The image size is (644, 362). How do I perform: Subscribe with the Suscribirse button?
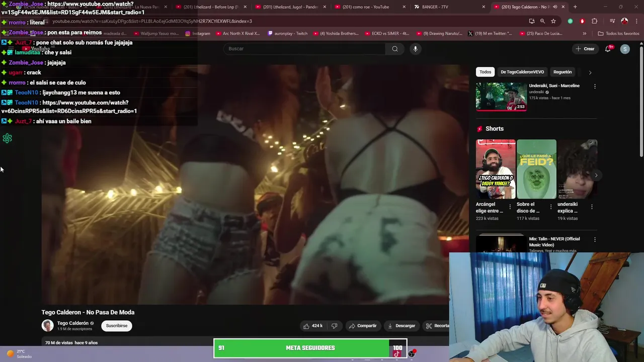117,326
